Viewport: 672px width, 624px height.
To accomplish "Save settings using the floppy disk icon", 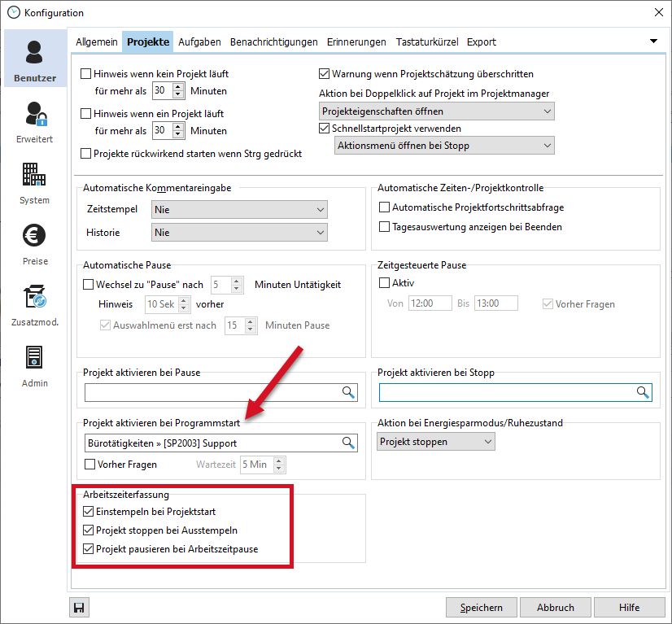I will click(x=78, y=607).
